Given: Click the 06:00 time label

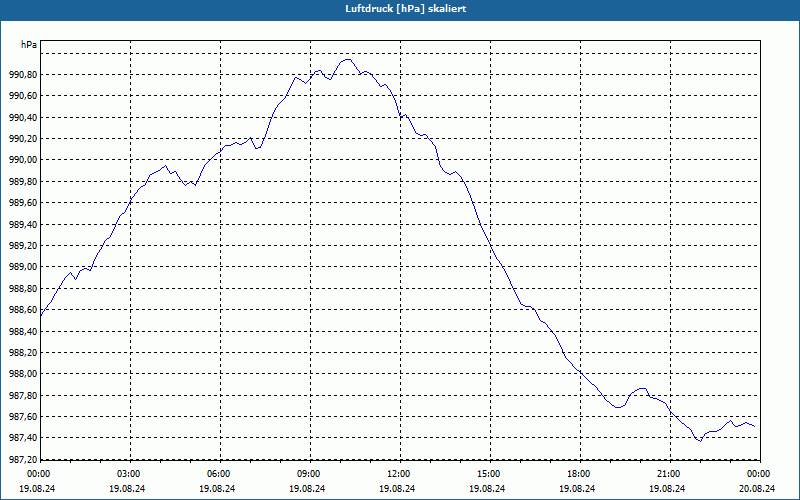Looking at the screenshot, I should coord(220,474).
